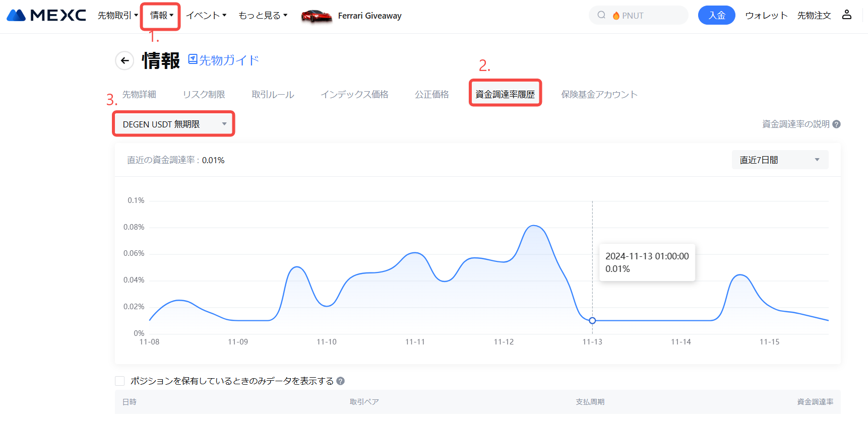Open the ウォレット link
868x421 pixels.
click(766, 16)
